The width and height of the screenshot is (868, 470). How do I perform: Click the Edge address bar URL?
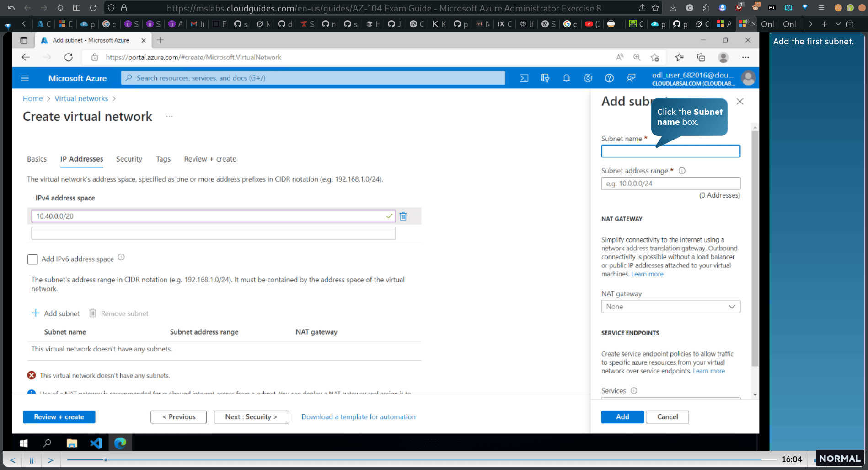tap(193, 57)
